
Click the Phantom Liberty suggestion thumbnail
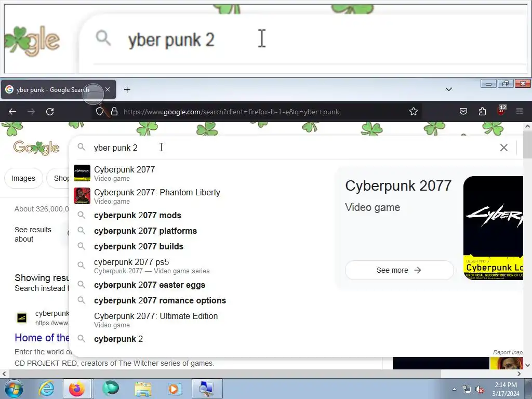click(x=82, y=196)
